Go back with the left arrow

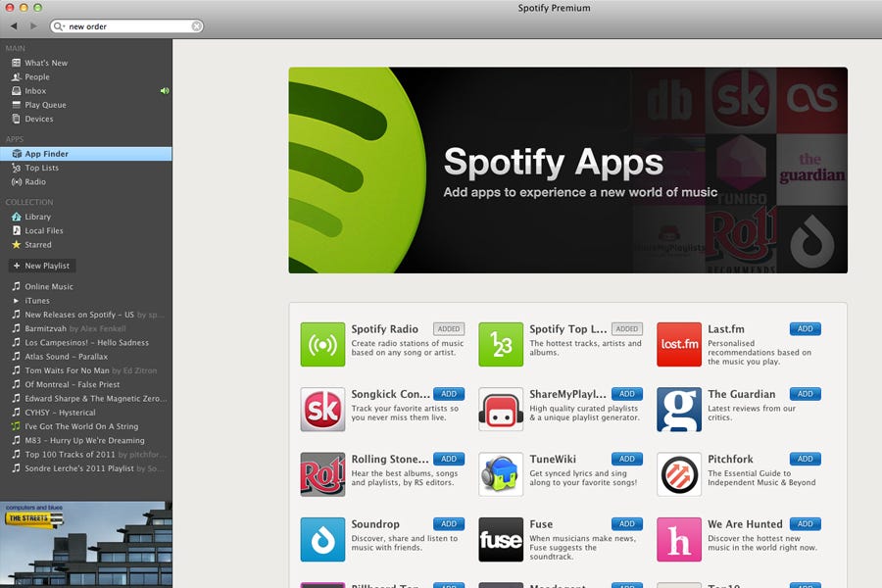click(x=14, y=25)
